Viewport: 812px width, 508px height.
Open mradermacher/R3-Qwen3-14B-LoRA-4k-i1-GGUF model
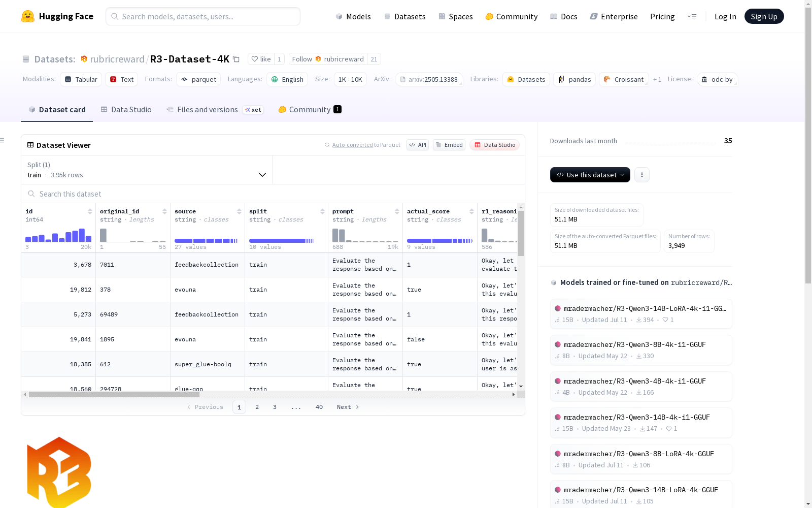(x=641, y=313)
